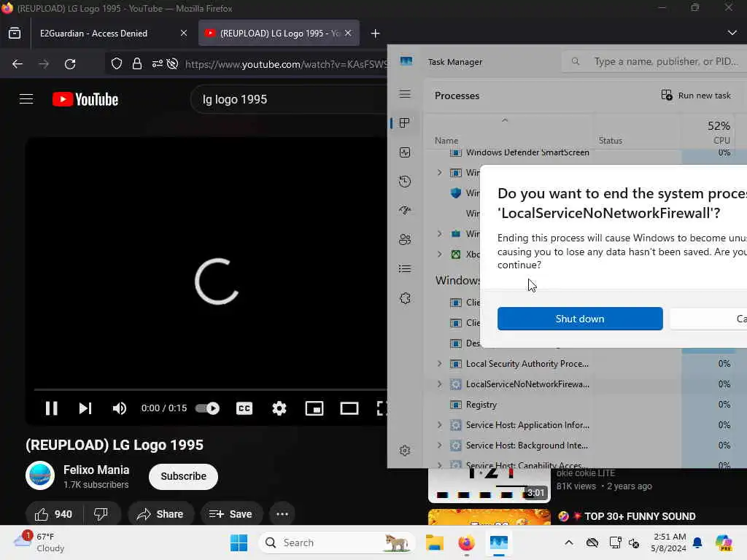Open the 3:01 suggested video thumbnail

(489, 485)
